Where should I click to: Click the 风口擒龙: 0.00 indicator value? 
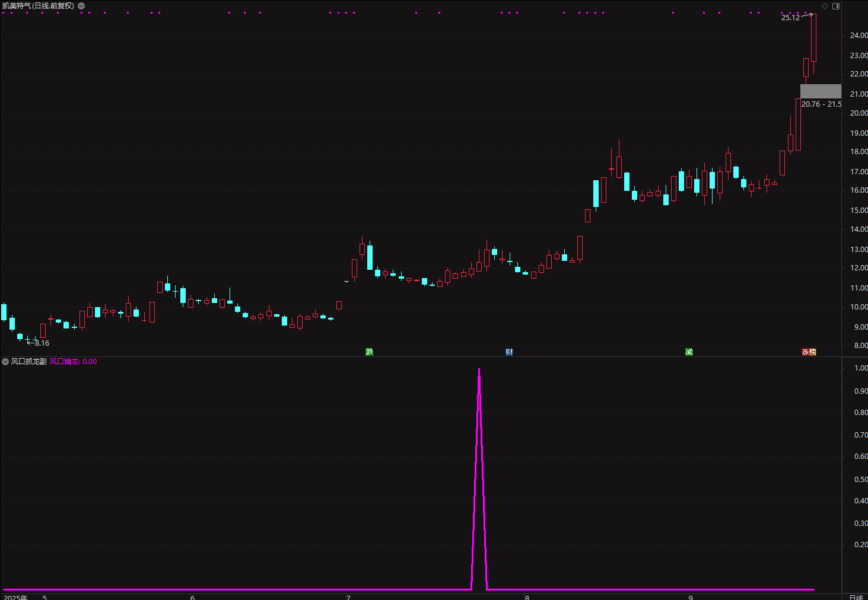click(x=73, y=362)
